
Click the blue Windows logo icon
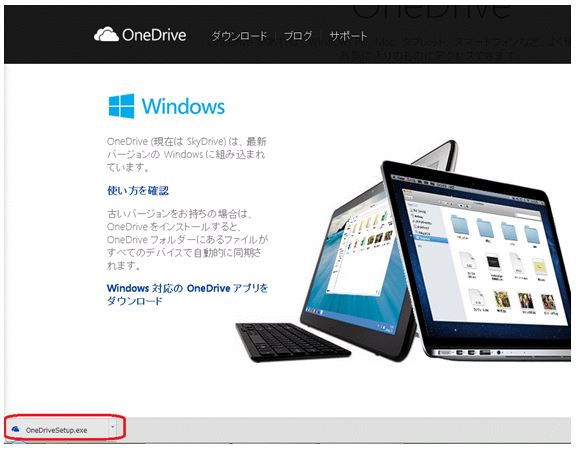tap(121, 106)
